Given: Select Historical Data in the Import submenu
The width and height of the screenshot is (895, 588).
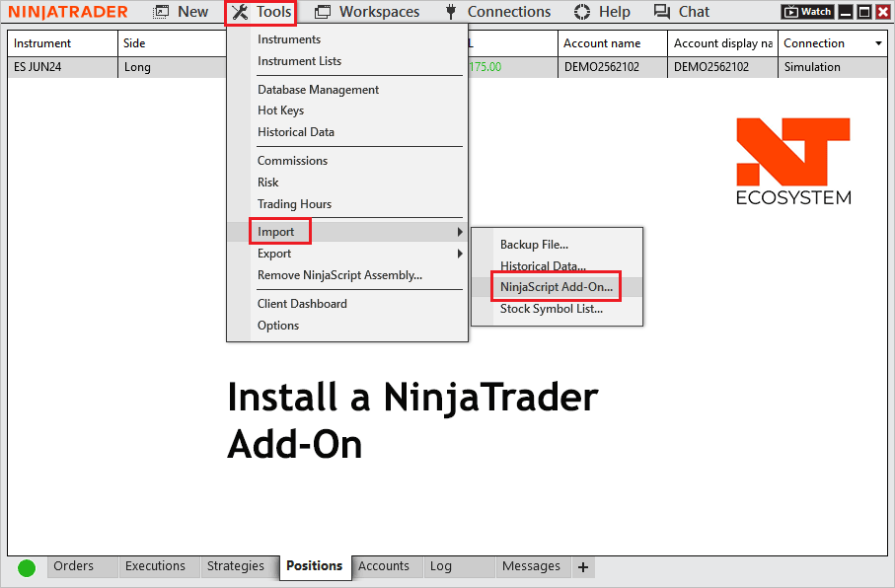Looking at the screenshot, I should click(x=543, y=266).
